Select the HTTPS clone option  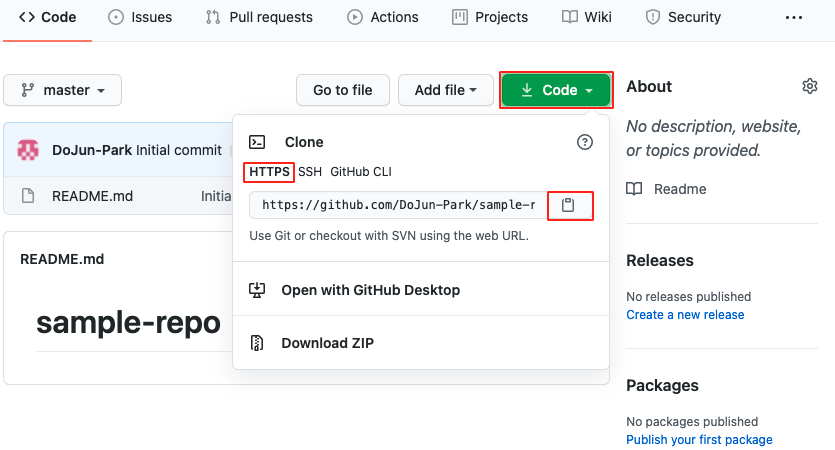pos(269,172)
